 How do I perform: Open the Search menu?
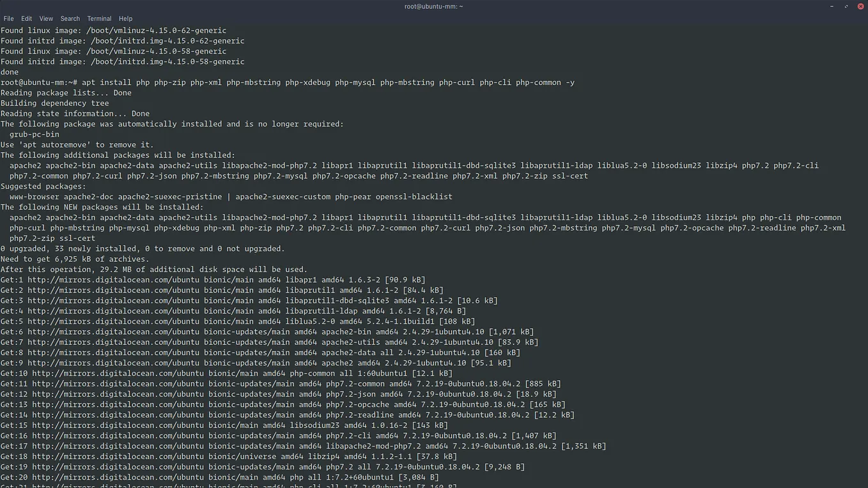(x=70, y=19)
